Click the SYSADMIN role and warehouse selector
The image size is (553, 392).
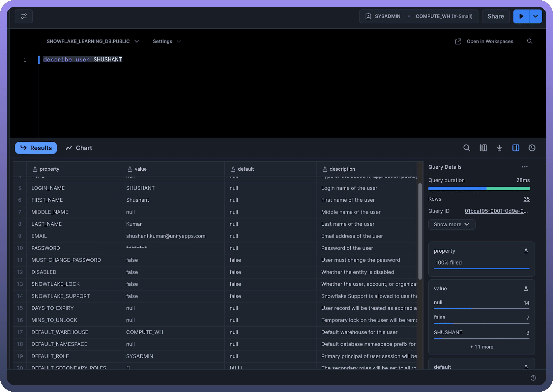(418, 16)
